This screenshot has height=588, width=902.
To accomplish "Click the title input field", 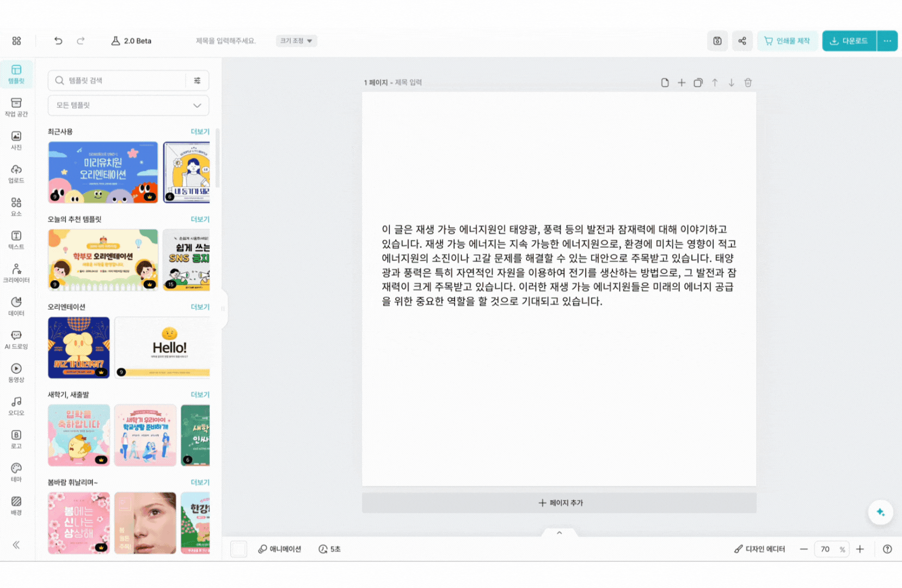I will 225,41.
